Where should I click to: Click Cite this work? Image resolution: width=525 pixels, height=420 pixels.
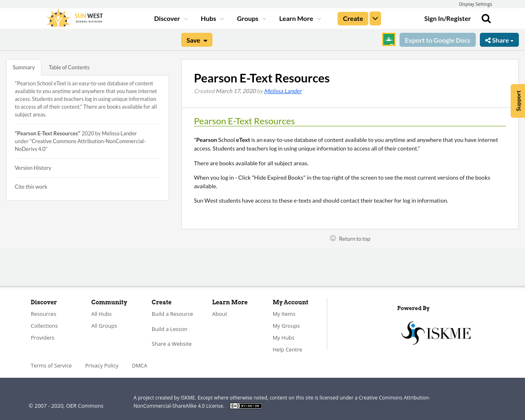[x=31, y=186]
